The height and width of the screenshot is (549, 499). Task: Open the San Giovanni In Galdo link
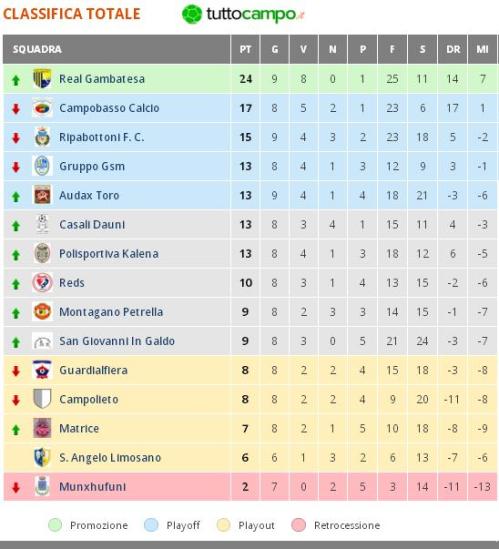tap(117, 341)
